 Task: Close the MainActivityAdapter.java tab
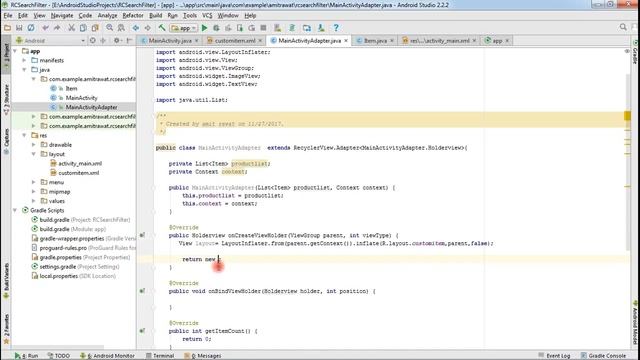[x=346, y=41]
